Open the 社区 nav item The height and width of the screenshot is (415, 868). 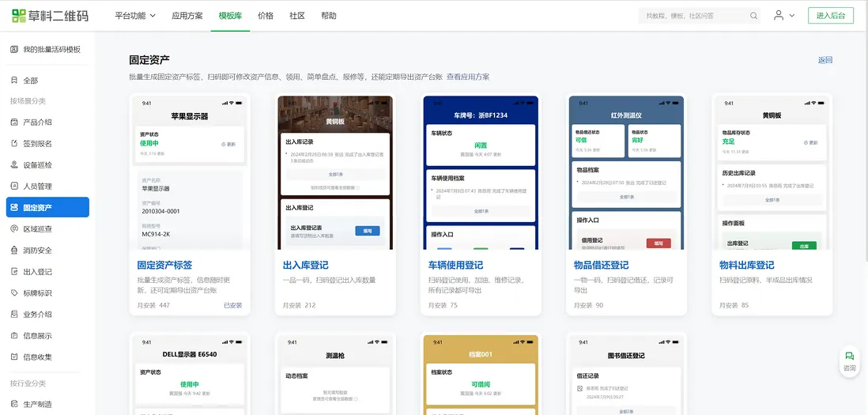coord(297,16)
